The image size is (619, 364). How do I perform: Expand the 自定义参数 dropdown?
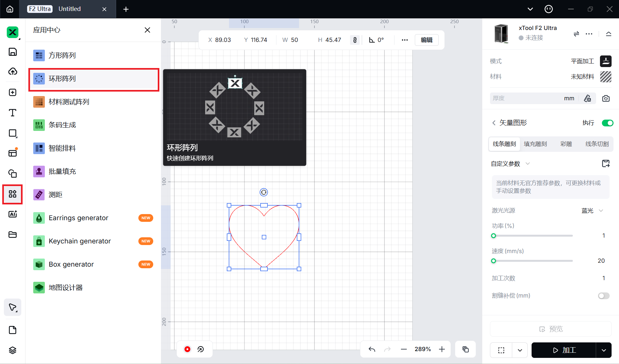tap(528, 164)
